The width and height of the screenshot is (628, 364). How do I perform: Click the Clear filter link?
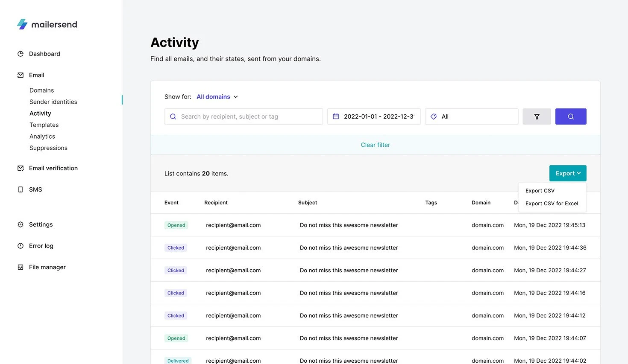(x=375, y=145)
